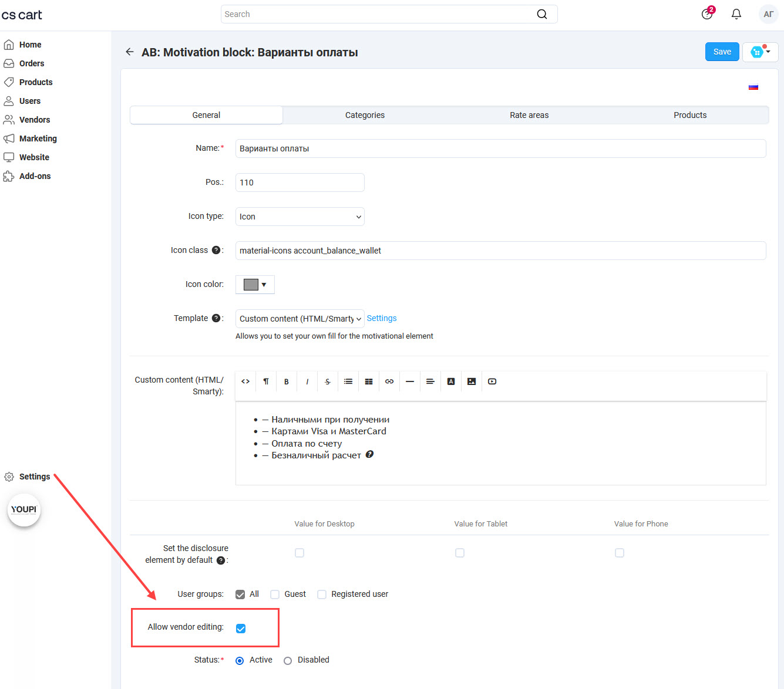Viewport: 784px width, 689px height.
Task: Click the blue Save button
Action: click(722, 52)
